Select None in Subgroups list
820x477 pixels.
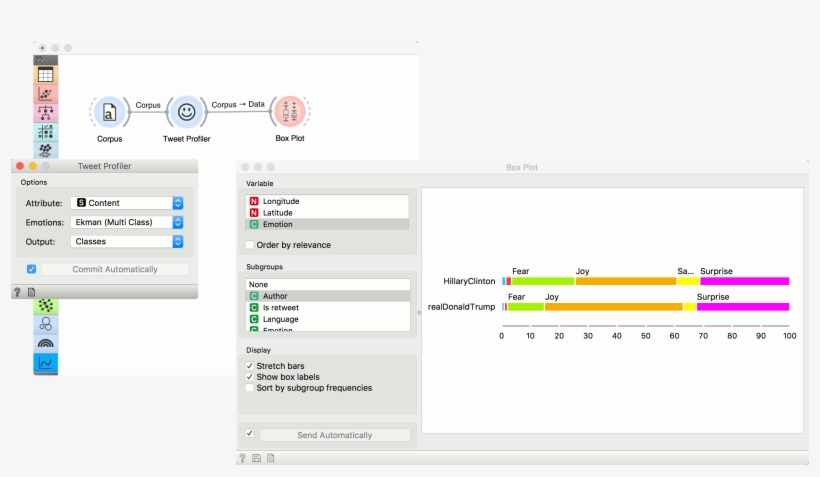pyautogui.click(x=328, y=285)
